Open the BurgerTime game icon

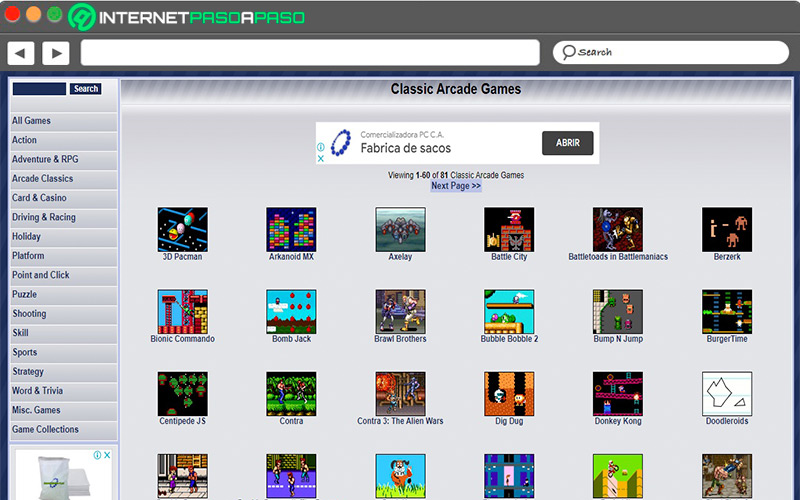[727, 312]
